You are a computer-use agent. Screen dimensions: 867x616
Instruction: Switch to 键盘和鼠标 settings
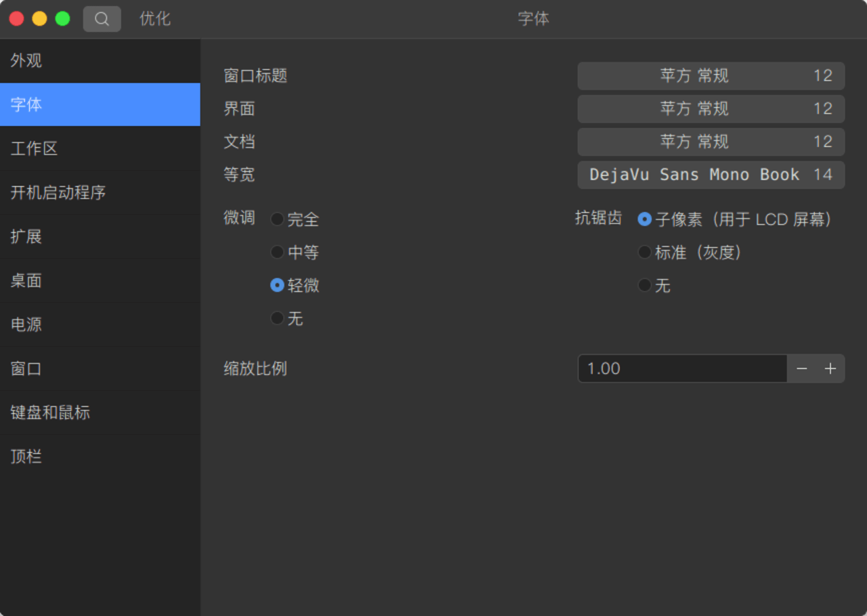[100, 412]
